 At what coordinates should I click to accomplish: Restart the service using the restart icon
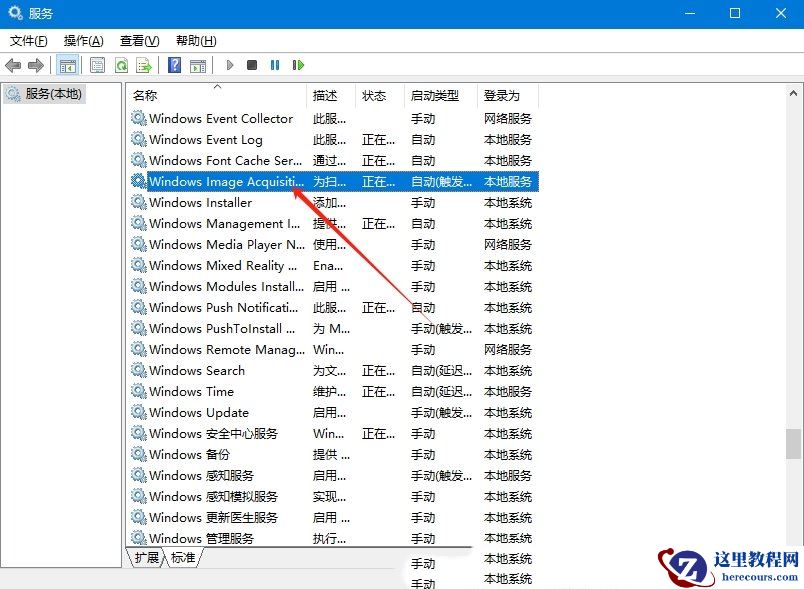[297, 65]
